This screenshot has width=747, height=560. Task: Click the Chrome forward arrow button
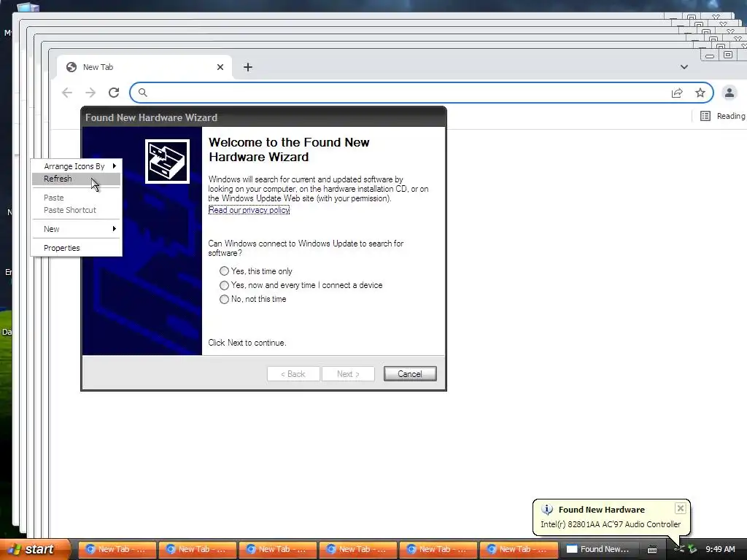point(90,93)
